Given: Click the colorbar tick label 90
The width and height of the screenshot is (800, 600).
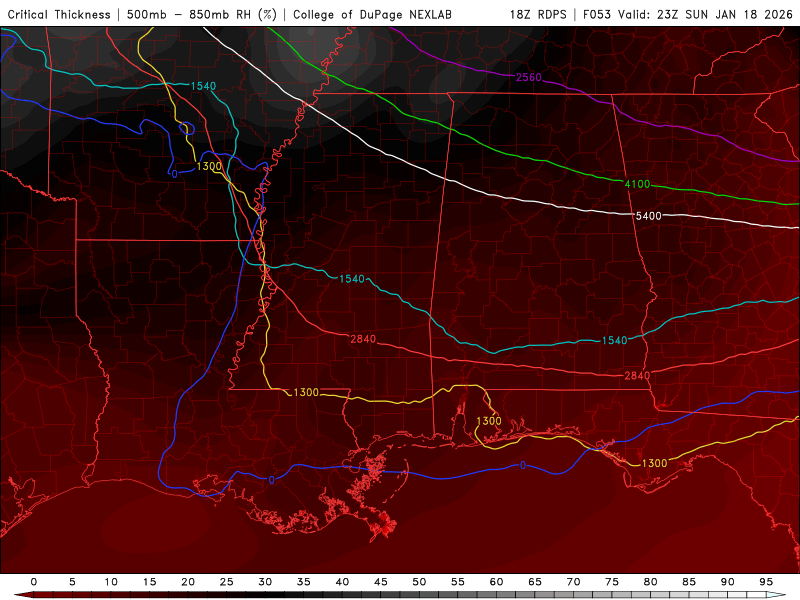Looking at the screenshot, I should click(x=728, y=582).
